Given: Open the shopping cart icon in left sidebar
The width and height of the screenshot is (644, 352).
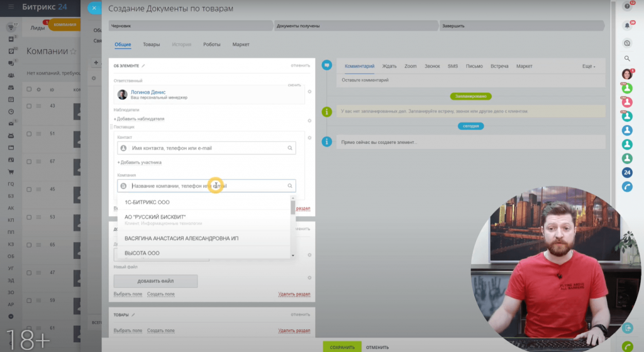Looking at the screenshot, I should click(11, 172).
